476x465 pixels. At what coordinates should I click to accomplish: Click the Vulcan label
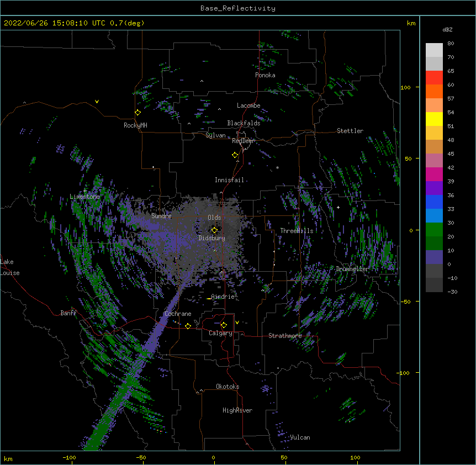coord(300,437)
